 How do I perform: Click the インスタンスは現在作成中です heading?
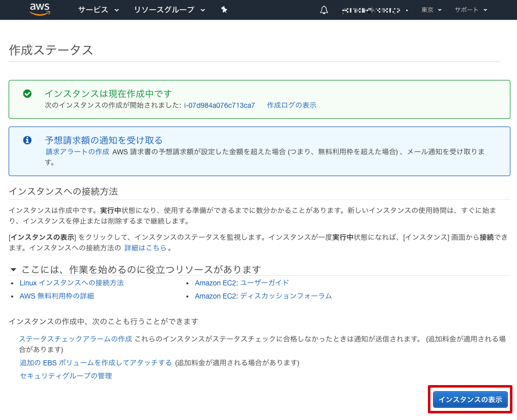point(108,94)
